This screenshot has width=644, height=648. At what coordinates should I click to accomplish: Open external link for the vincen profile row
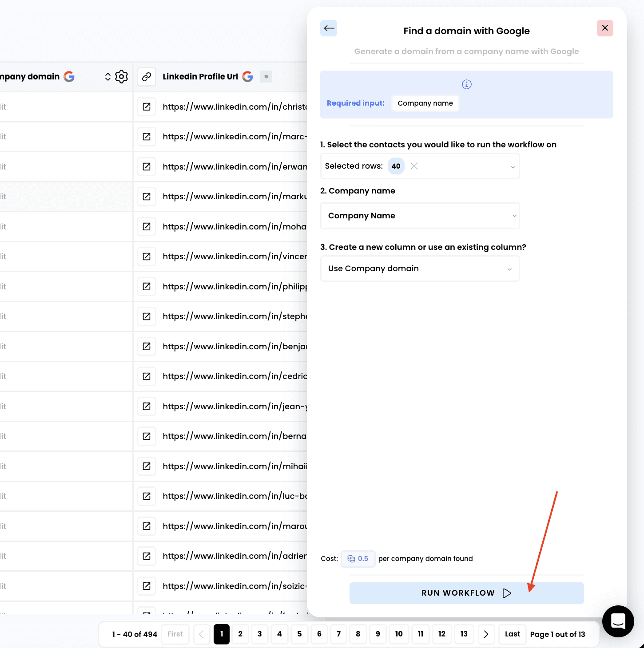147,257
